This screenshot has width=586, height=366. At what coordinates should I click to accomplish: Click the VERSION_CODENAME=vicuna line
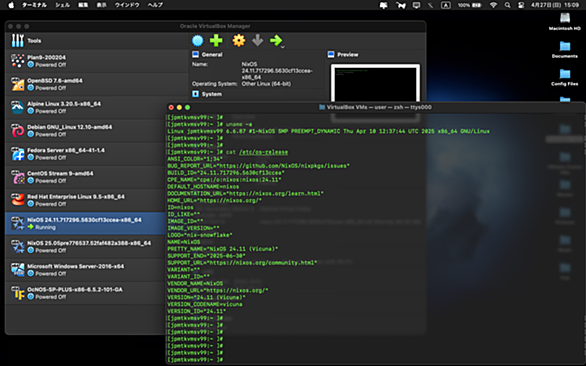click(x=205, y=304)
